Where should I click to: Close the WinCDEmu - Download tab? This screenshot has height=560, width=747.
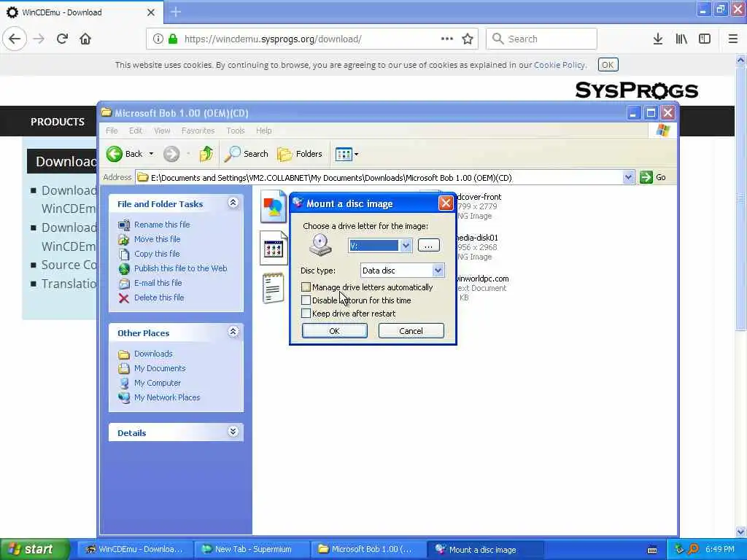click(x=150, y=12)
